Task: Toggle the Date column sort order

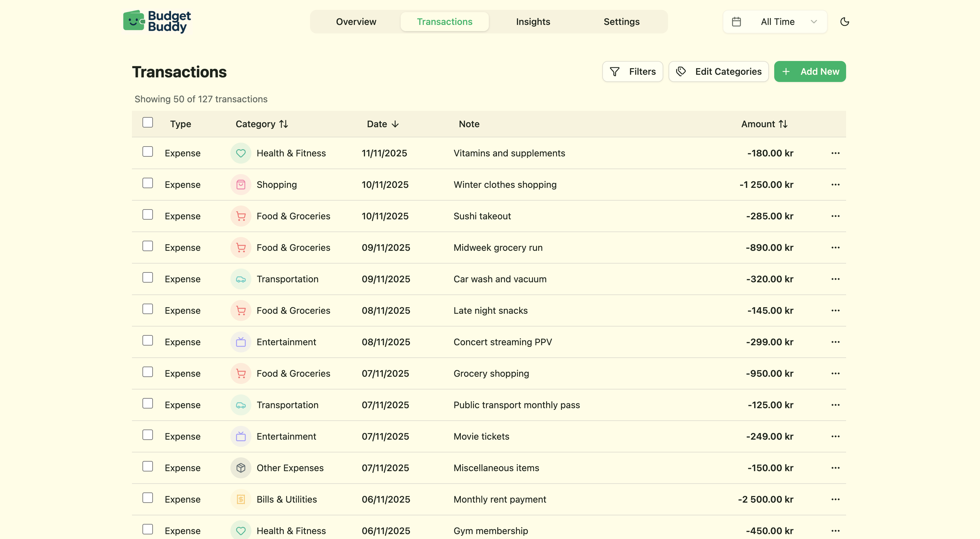Action: click(x=383, y=124)
